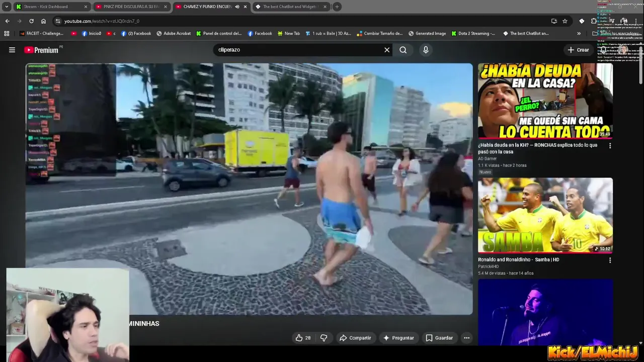This screenshot has width=644, height=362.
Task: Open the Cambiar Tamaño de bookmark
Action: pyautogui.click(x=379, y=33)
